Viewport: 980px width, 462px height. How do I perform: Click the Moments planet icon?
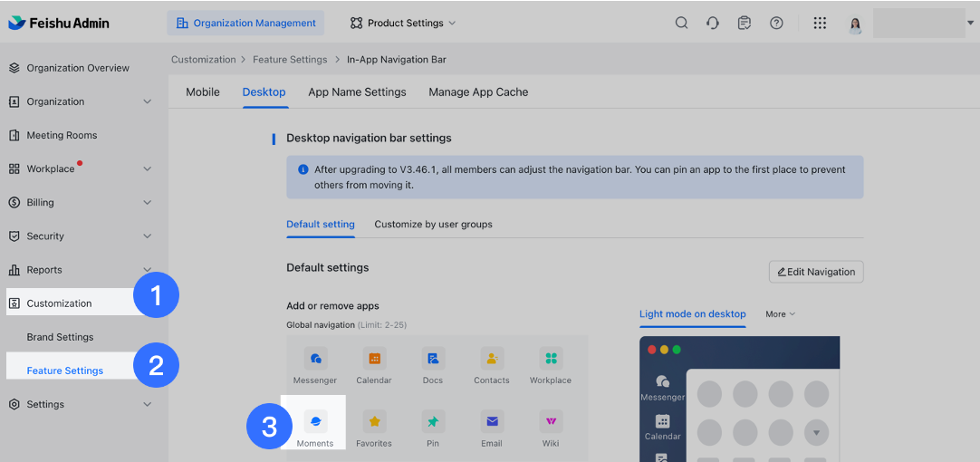315,421
